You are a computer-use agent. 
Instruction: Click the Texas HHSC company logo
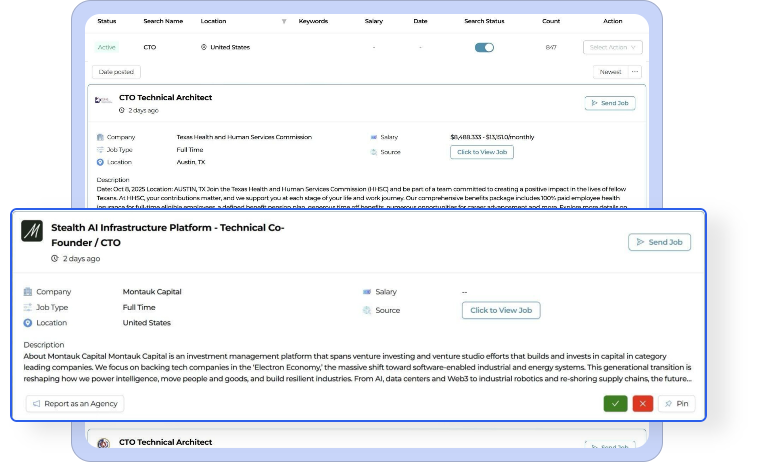click(x=103, y=102)
